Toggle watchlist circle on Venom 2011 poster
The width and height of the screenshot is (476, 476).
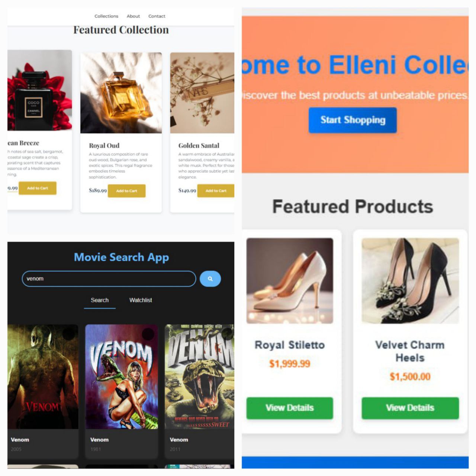[x=227, y=334]
